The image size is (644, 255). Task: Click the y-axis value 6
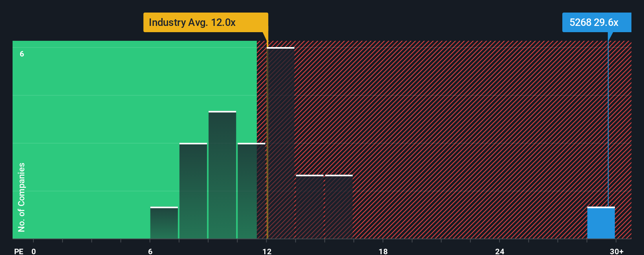tap(22, 54)
